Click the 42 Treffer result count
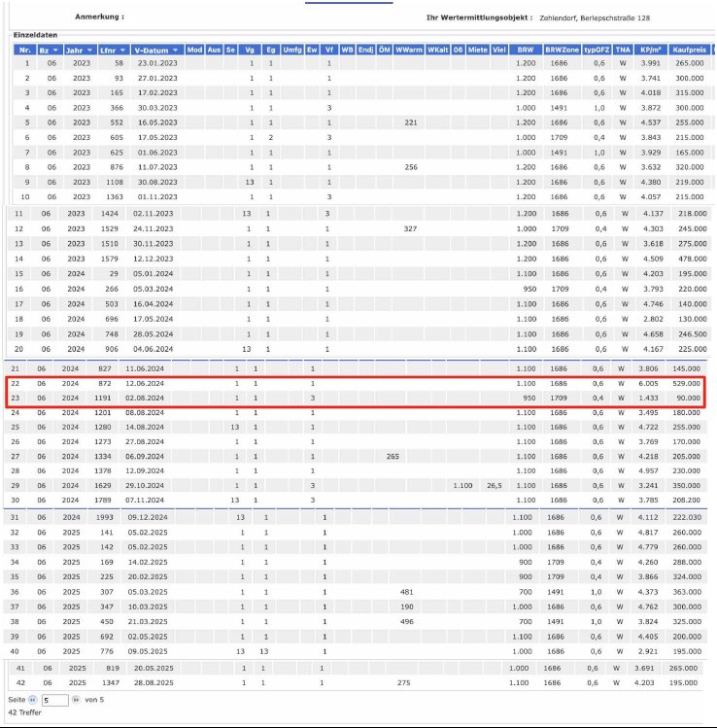 pos(24,712)
